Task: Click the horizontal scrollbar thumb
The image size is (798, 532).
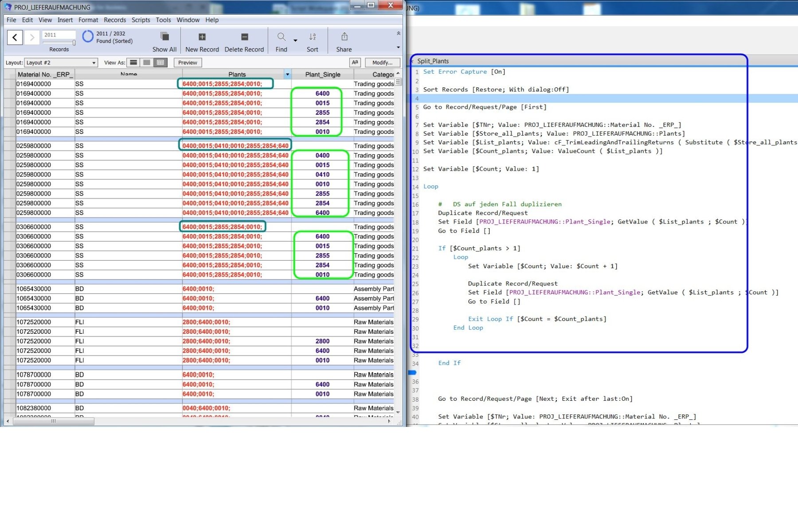Action: (54, 421)
